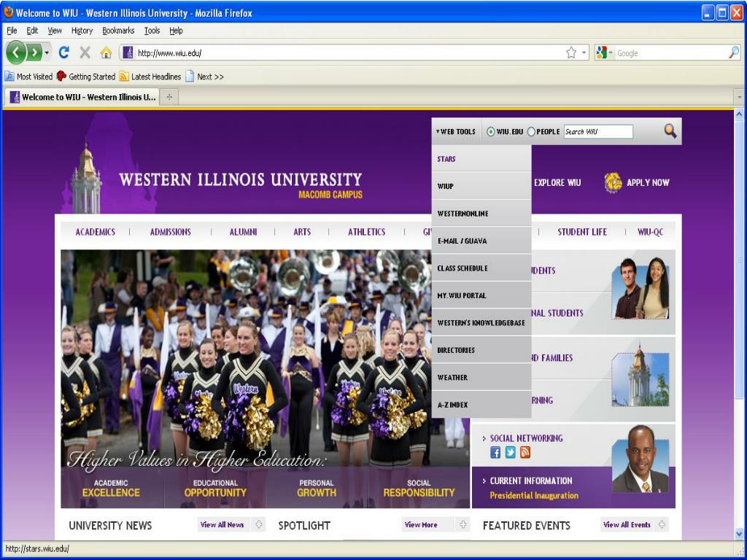Image resolution: width=747 pixels, height=560 pixels.
Task: Click the magnifier in Google search box
Action: coord(734,52)
